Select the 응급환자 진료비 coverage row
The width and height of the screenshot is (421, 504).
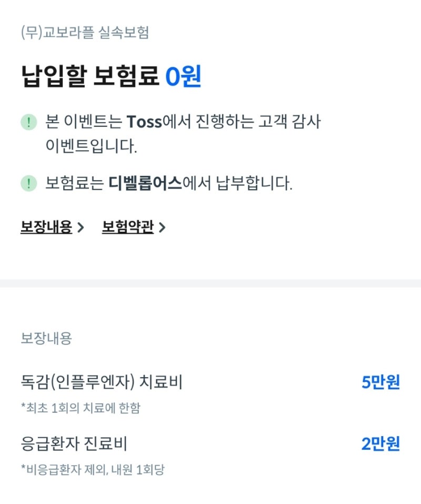(x=210, y=443)
